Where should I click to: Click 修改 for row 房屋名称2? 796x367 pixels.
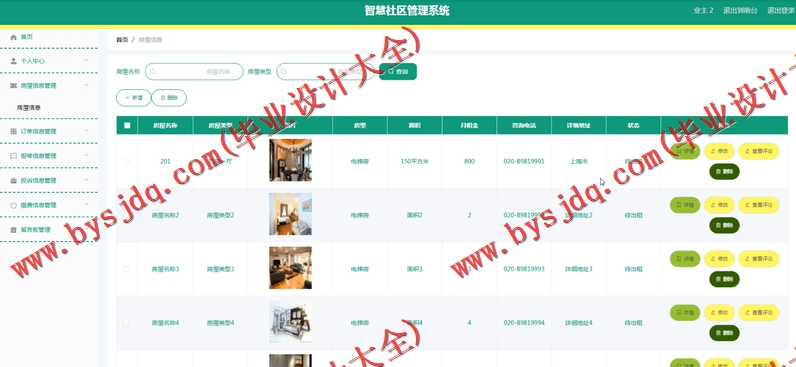719,205
